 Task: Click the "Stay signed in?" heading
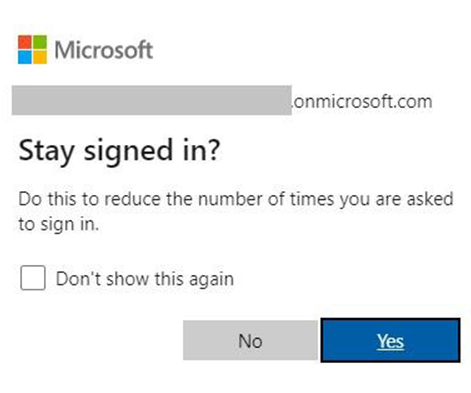coord(119,151)
